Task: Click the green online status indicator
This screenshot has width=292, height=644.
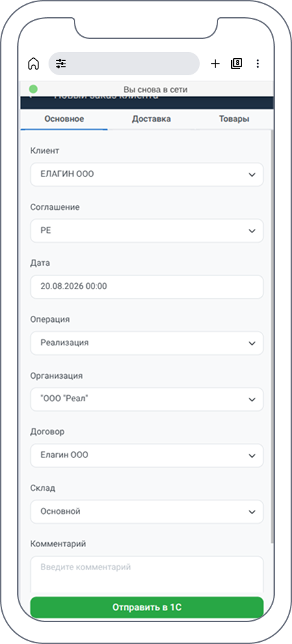Action: click(34, 89)
